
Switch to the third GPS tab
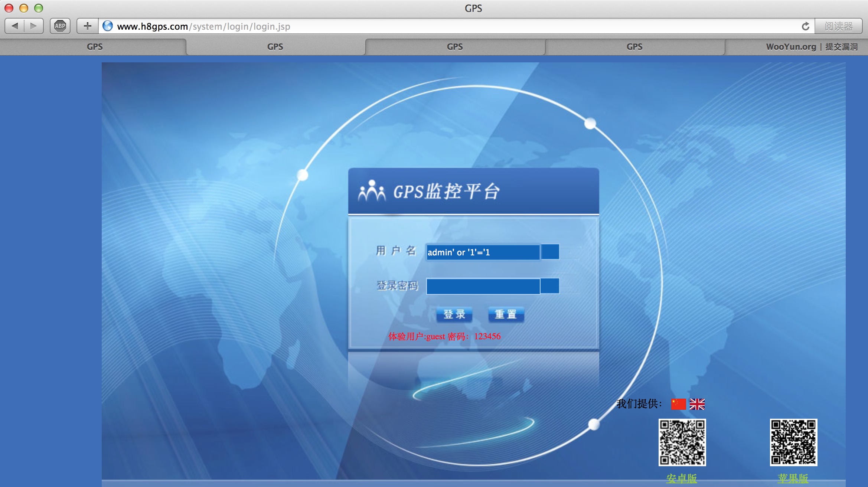click(x=455, y=47)
